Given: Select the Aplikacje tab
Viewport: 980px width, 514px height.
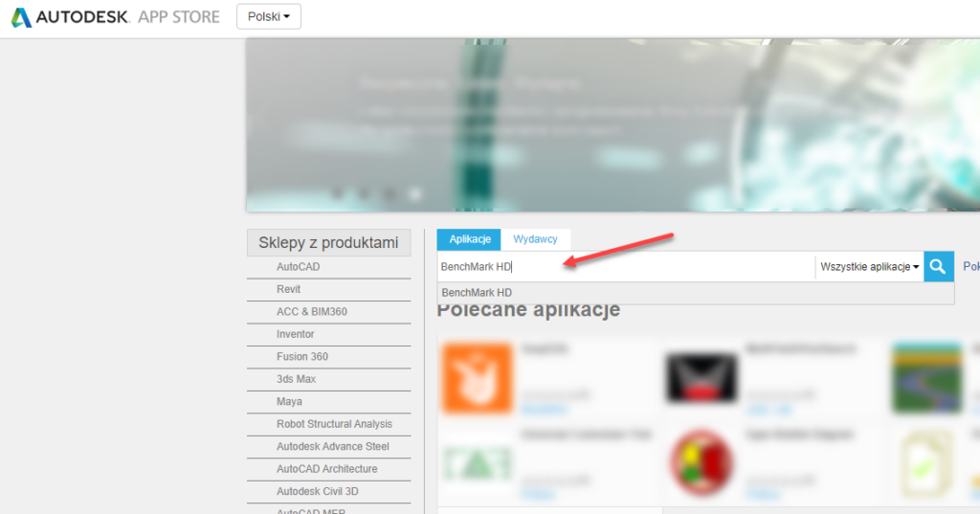Looking at the screenshot, I should (469, 238).
